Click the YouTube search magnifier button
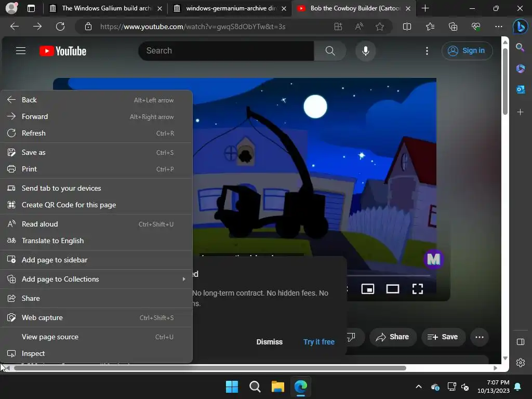 (x=330, y=51)
